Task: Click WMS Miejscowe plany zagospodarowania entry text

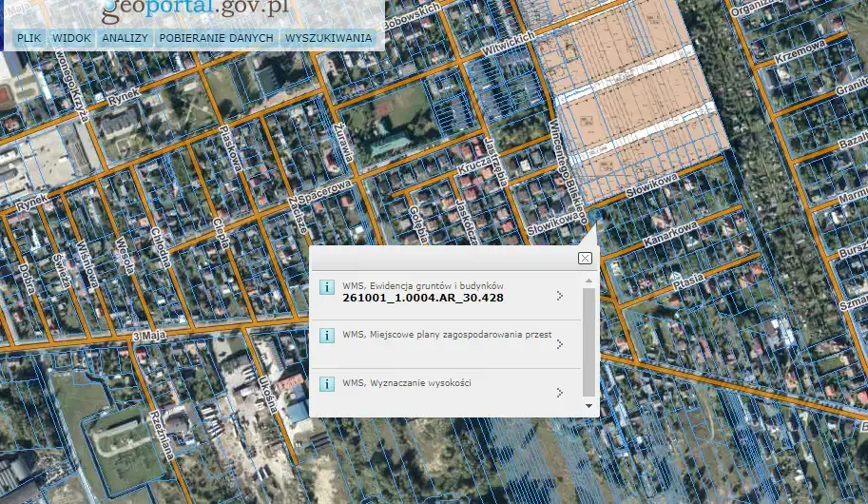Action: click(447, 335)
